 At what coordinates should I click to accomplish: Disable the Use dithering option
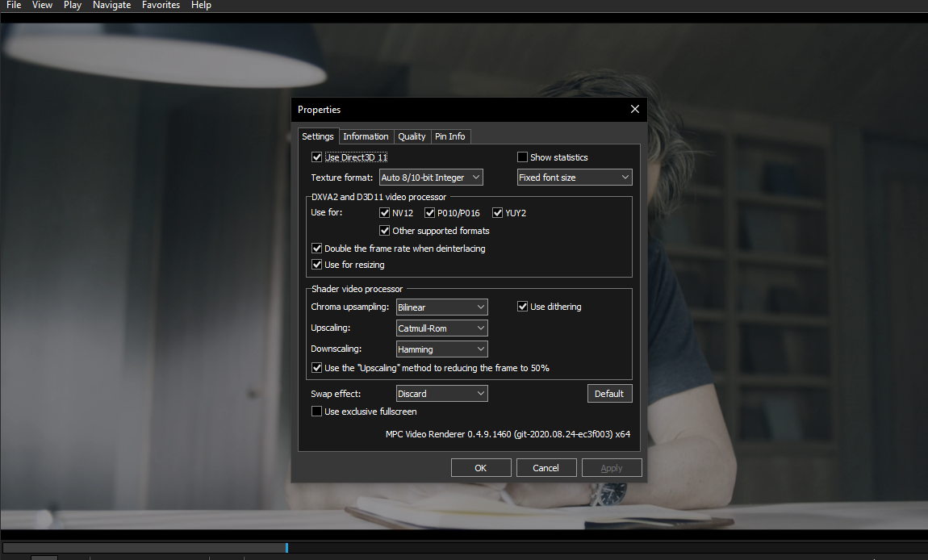point(523,306)
